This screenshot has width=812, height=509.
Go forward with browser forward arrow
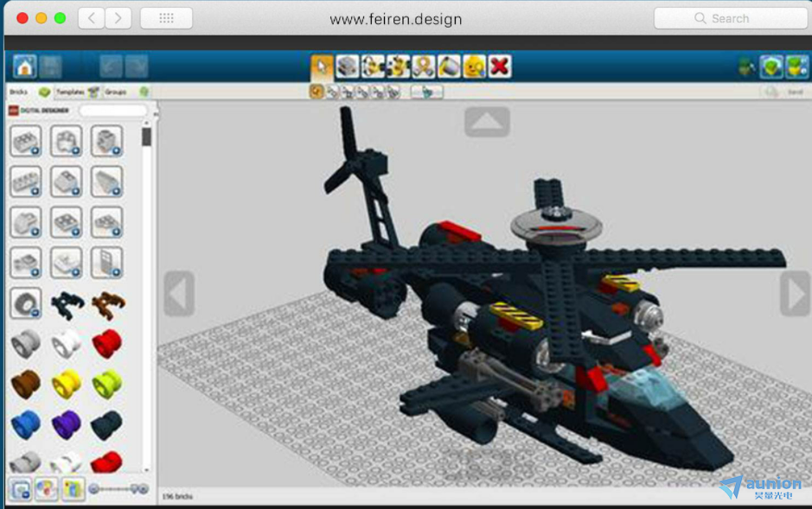[x=118, y=19]
